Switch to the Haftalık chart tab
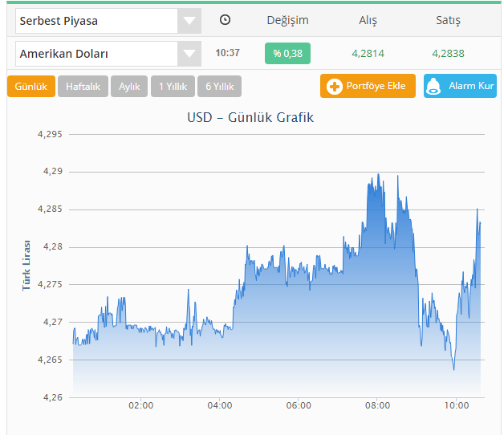 click(83, 86)
